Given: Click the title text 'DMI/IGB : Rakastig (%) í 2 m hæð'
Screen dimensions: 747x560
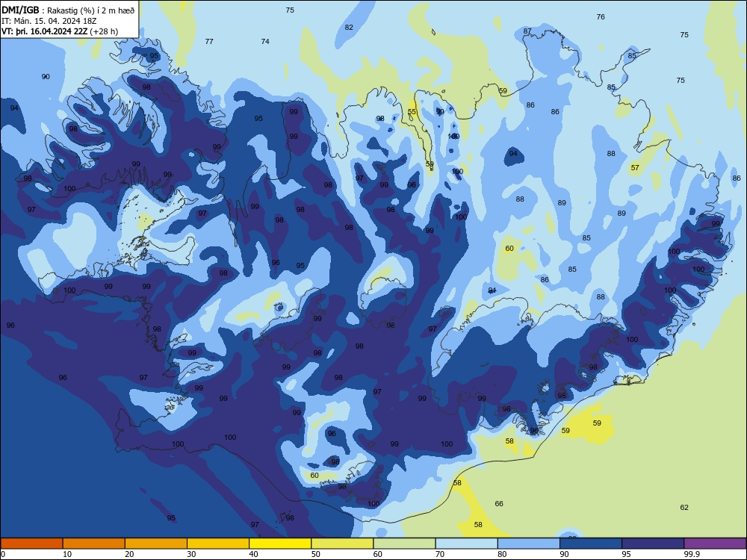Looking at the screenshot, I should click(68, 10).
